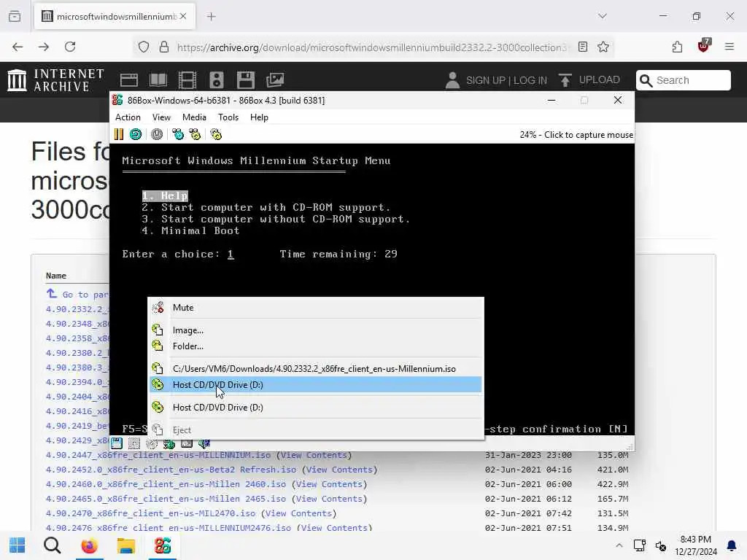Click the ACPI shutdown power icon

(157, 135)
